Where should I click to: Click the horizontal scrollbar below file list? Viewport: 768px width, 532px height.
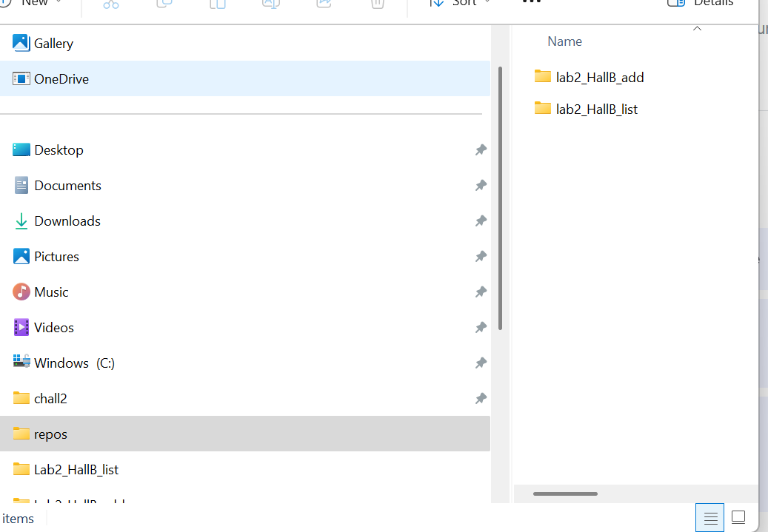tap(565, 494)
